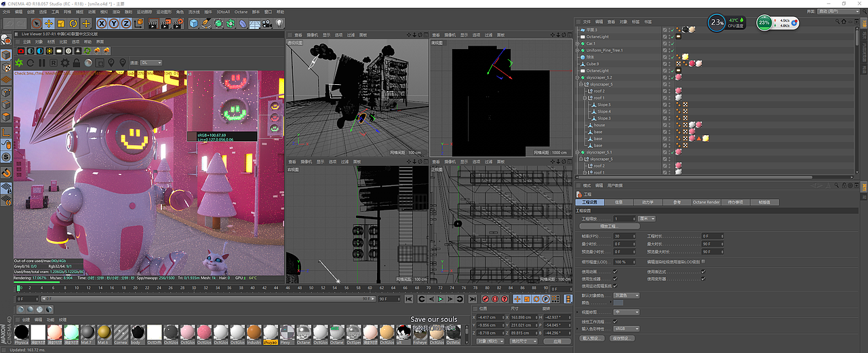Toggle 使用变形器 checkbox
This screenshot has width=868, height=353.
(x=703, y=278)
